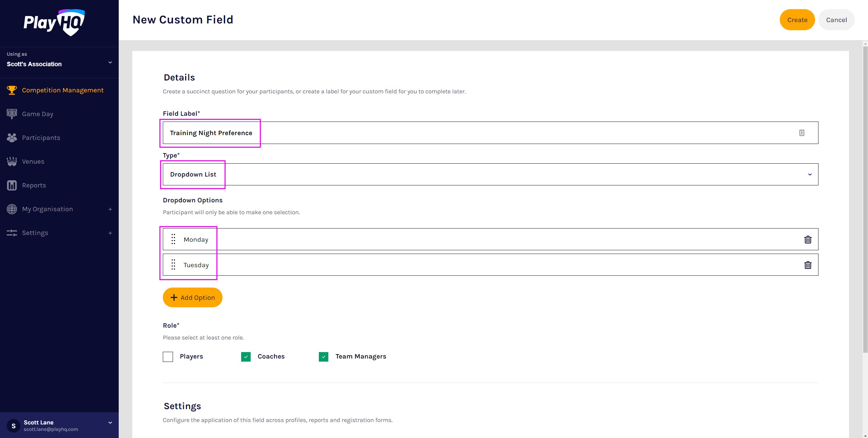This screenshot has width=868, height=438.
Task: Click the Venues stadium icon
Action: click(x=12, y=161)
